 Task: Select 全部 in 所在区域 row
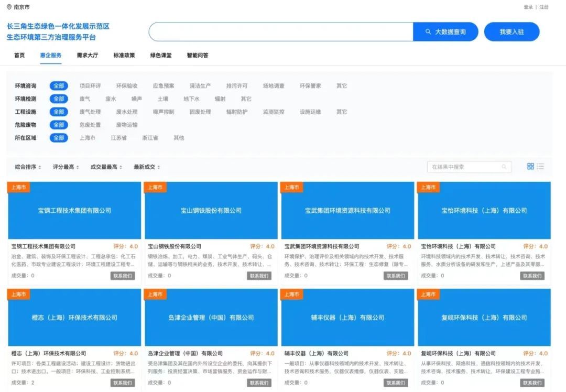(59, 138)
